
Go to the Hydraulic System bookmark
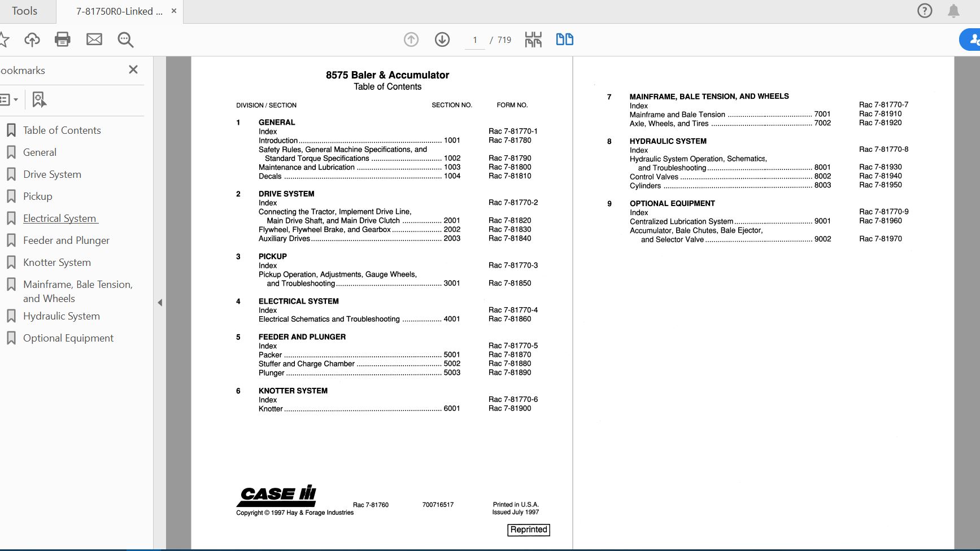pos(61,316)
